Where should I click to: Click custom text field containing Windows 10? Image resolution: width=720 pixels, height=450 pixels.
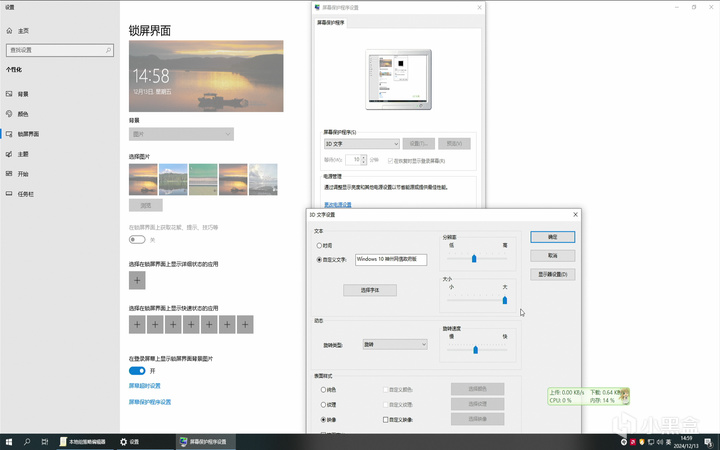tap(391, 259)
